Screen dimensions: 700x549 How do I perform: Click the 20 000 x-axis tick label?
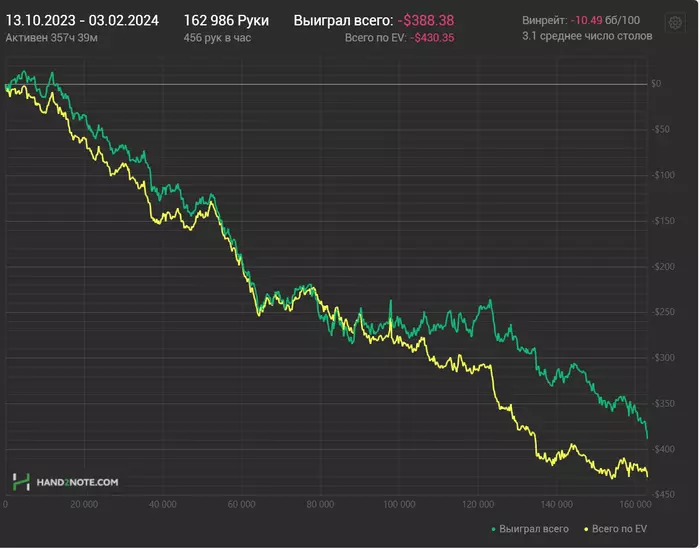84,504
